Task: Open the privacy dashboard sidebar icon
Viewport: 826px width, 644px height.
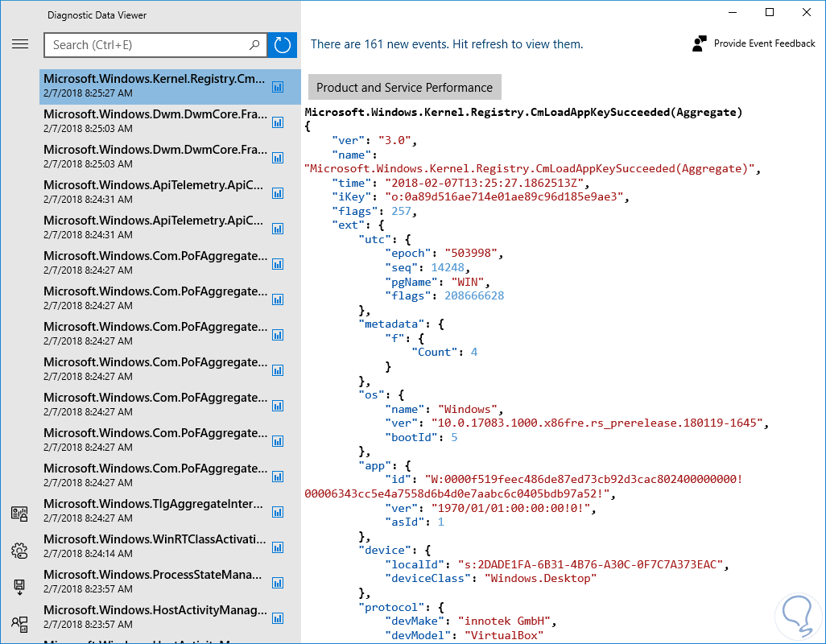Action: [19, 514]
